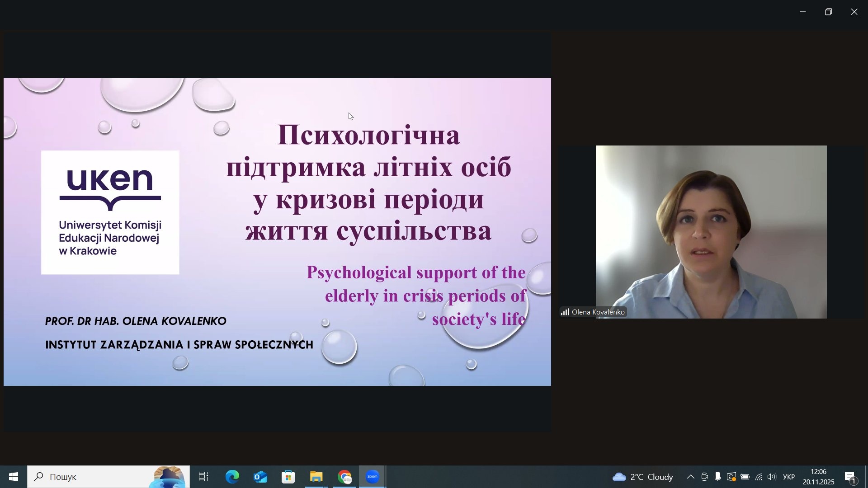The width and height of the screenshot is (868, 488).
Task: Open the Wi-Fi network tray icon
Action: coord(759,477)
